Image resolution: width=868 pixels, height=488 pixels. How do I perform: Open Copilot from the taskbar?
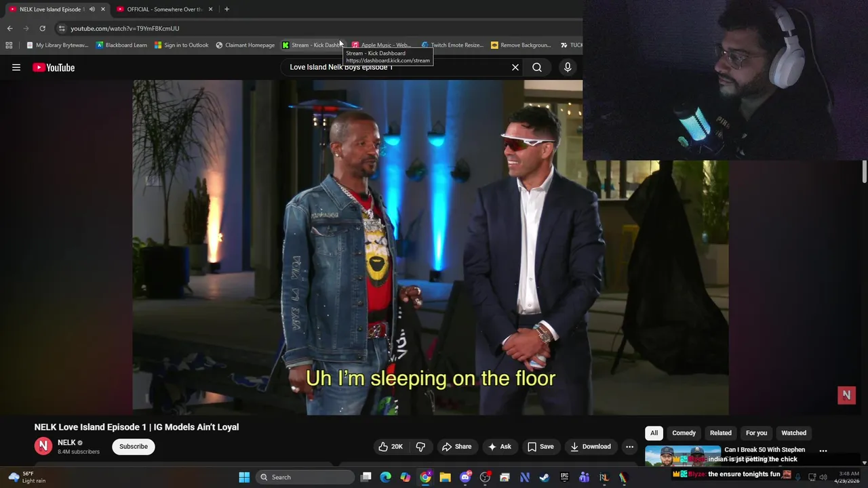click(406, 477)
